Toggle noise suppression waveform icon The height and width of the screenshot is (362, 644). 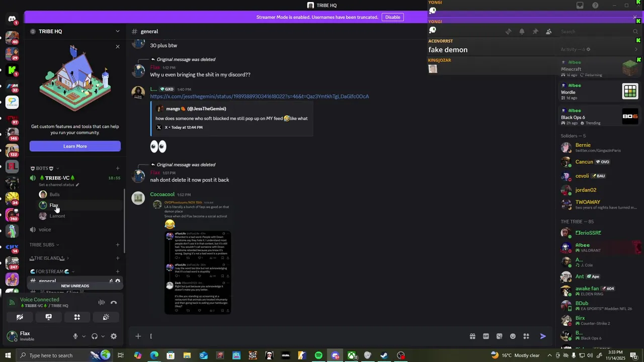101,302
